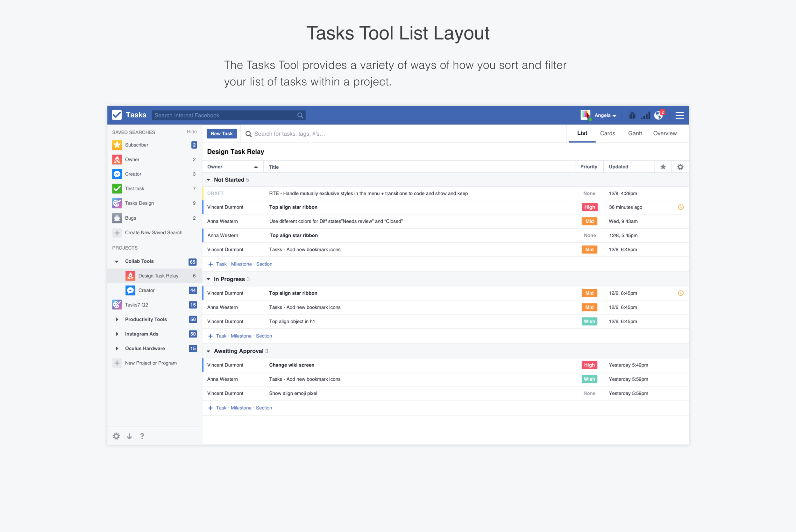The height and width of the screenshot is (532, 796).
Task: Switch to the Cards tab
Action: [x=608, y=133]
